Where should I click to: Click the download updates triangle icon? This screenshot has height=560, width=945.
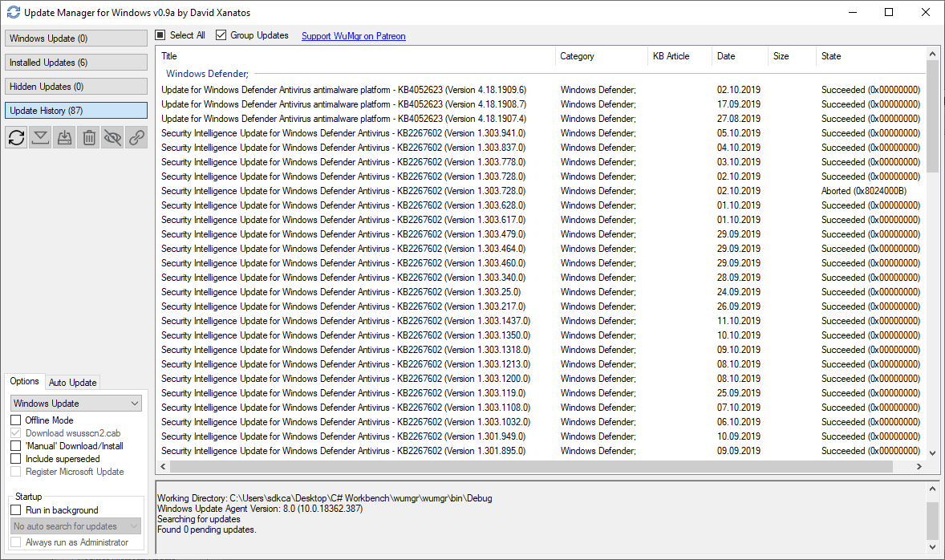[40, 137]
